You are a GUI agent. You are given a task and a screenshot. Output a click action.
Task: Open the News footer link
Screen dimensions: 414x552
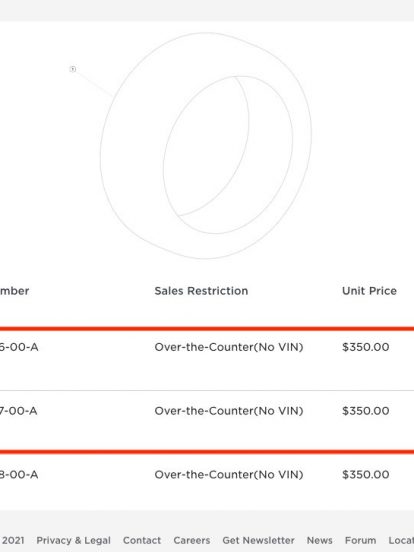pos(320,540)
